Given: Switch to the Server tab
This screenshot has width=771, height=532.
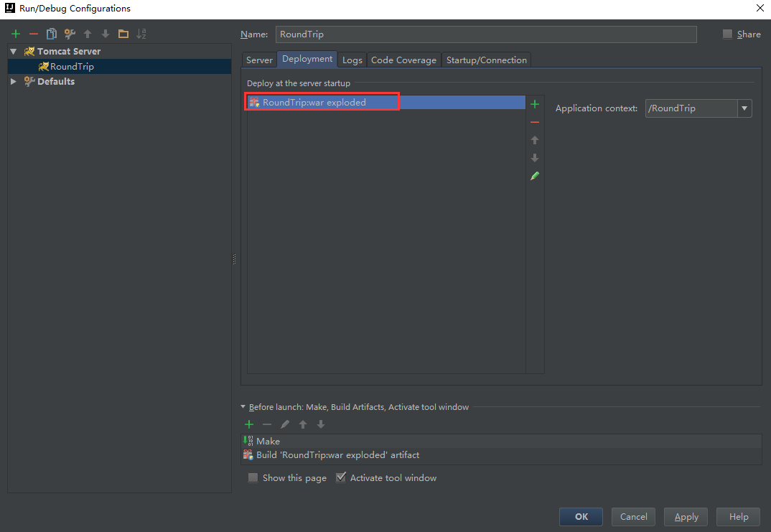Looking at the screenshot, I should coord(259,60).
